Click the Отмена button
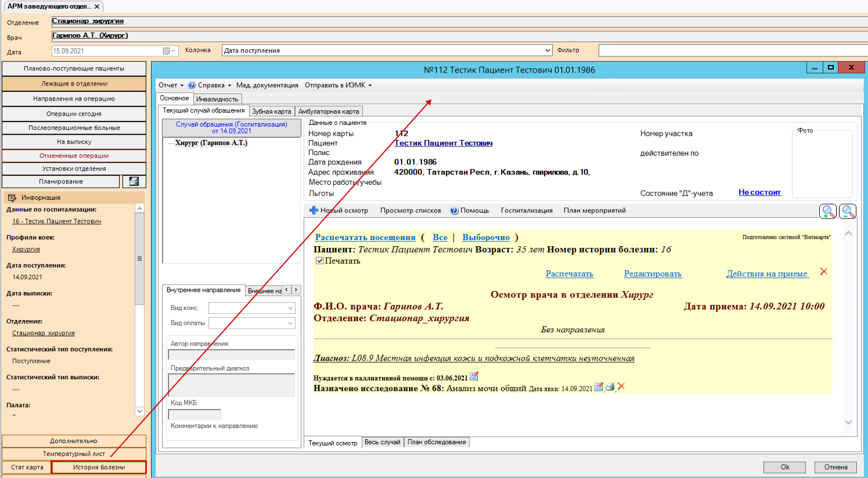 coord(835,467)
